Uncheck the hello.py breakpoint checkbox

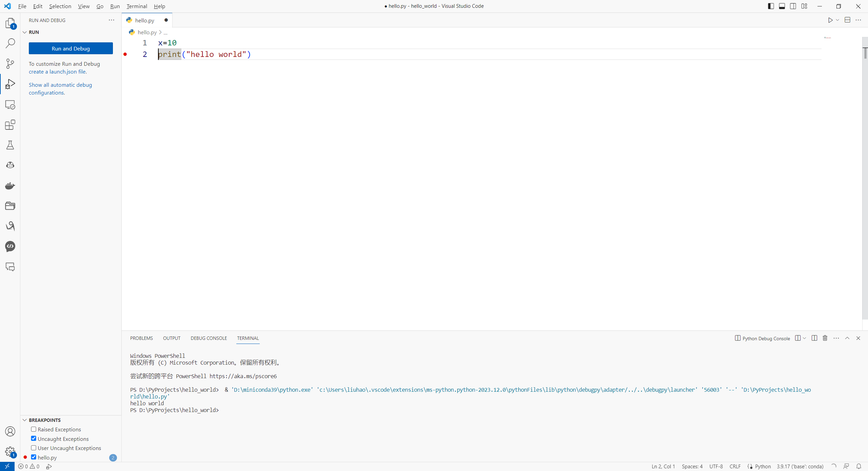tap(34, 457)
